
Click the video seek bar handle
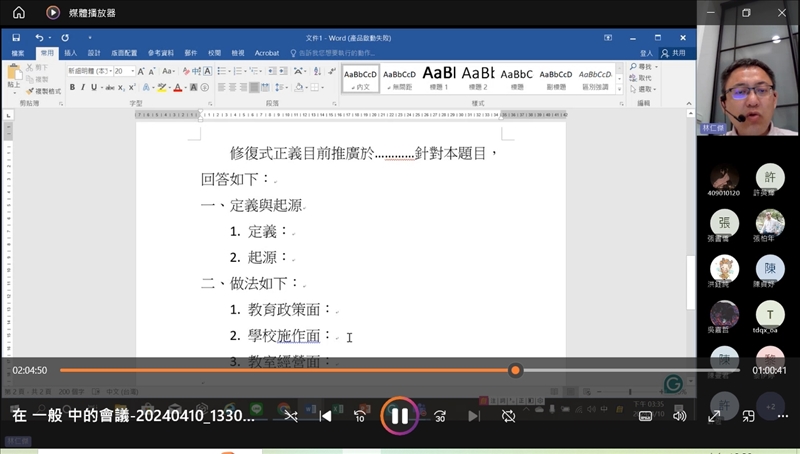515,370
